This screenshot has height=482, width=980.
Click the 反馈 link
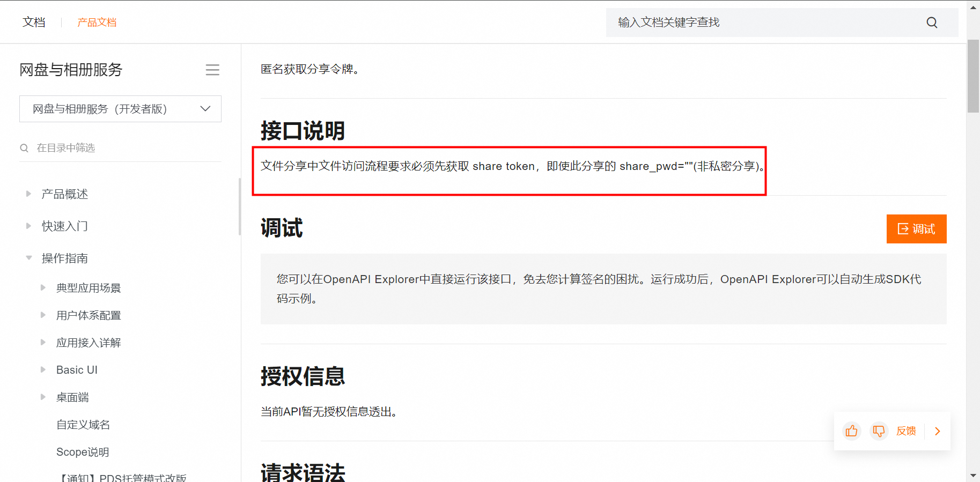pos(906,431)
